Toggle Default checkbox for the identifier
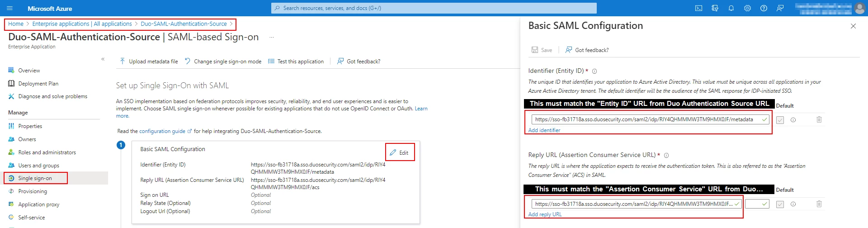Screen dimensions: 868x228 click(780, 120)
